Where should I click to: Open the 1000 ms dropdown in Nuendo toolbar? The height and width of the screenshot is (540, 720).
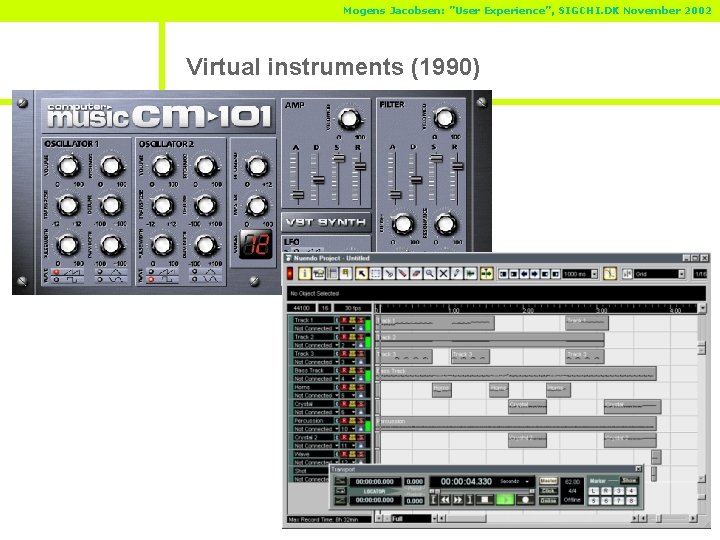click(x=594, y=274)
